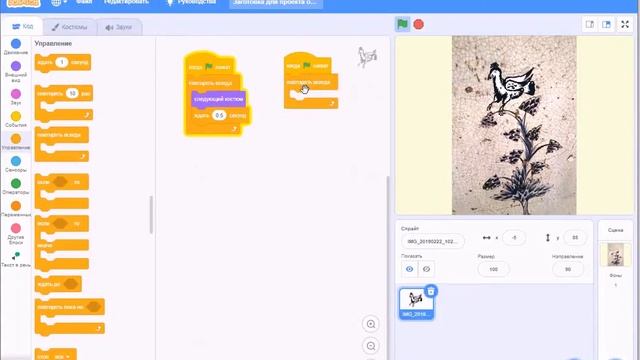Open Руководства tutorials
The height and width of the screenshot is (360, 640).
point(191,2)
